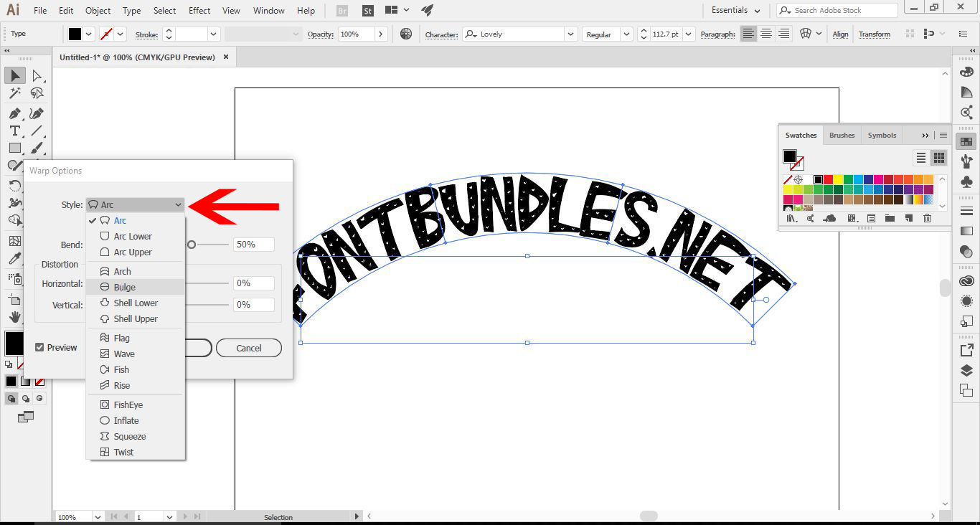Click New Swatch icon in Swatches panel

pyautogui.click(x=908, y=219)
